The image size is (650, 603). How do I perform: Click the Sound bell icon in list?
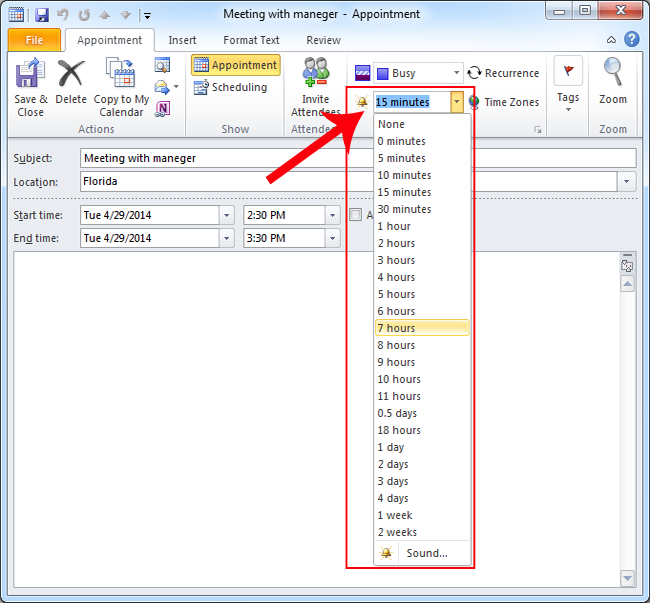click(x=386, y=553)
